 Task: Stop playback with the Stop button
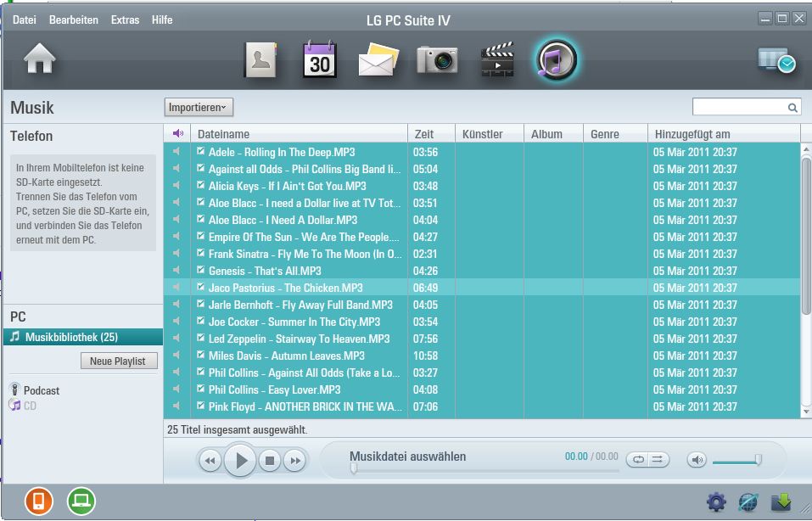point(270,461)
